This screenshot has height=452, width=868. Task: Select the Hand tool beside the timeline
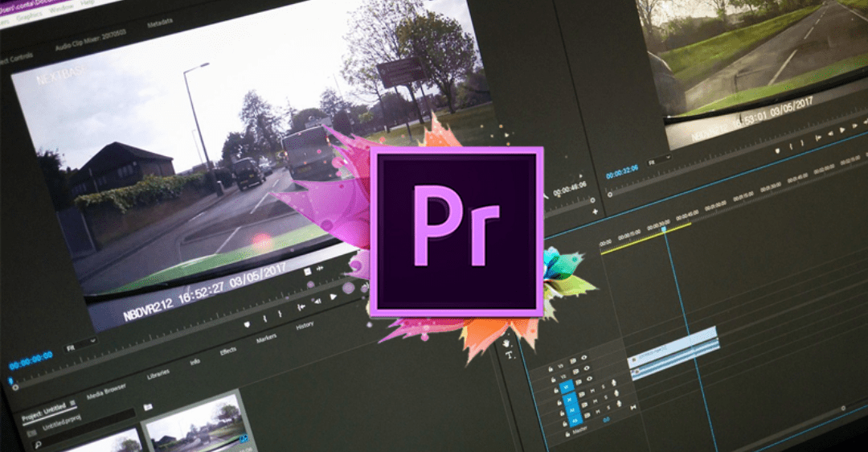coord(507,343)
